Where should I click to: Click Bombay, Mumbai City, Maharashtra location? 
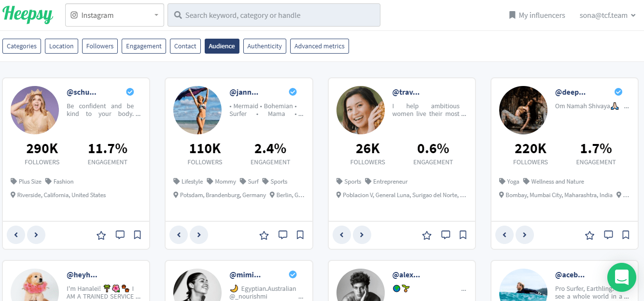click(x=556, y=195)
